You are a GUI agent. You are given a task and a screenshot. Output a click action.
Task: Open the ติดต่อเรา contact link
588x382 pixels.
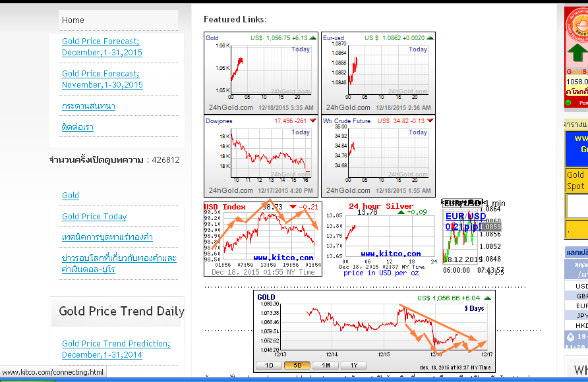(78, 127)
